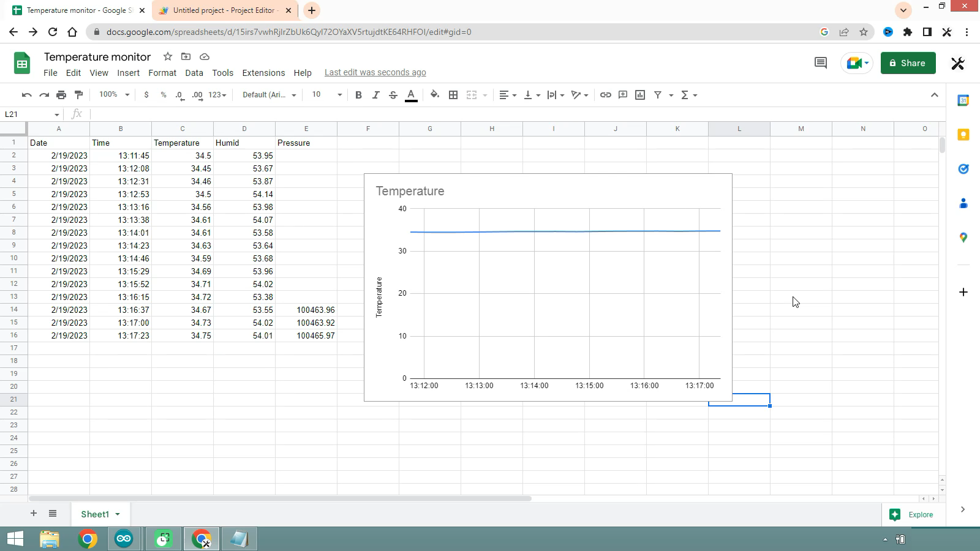Open the more number formats 123 dropdown
The image size is (980, 551).
tap(217, 95)
